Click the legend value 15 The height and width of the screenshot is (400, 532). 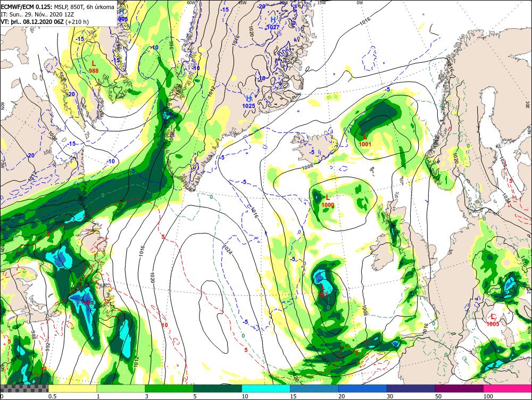[293, 396]
